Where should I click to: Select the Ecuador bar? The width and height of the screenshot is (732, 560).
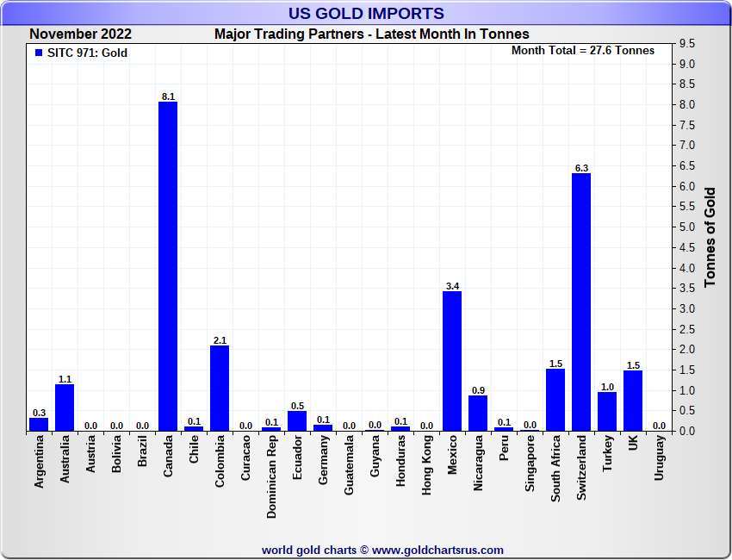[297, 420]
